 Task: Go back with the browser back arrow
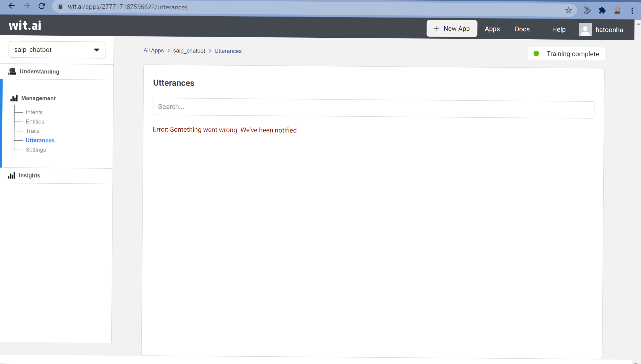click(11, 6)
